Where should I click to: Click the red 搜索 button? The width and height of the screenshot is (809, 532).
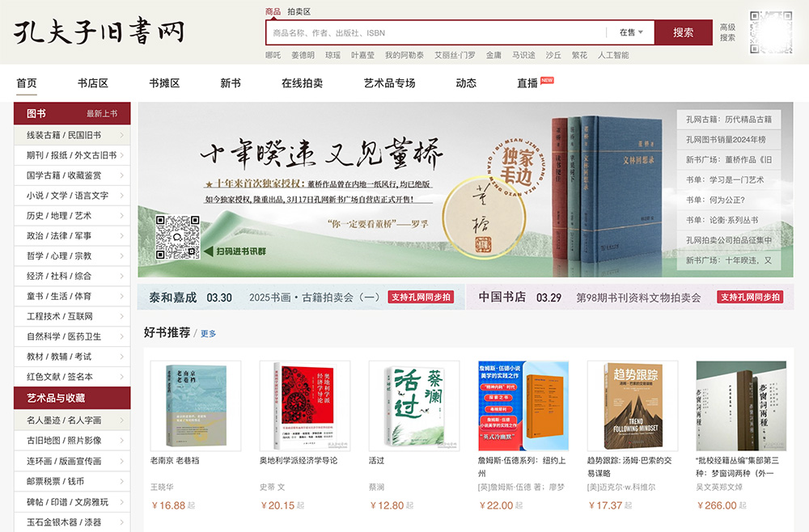coord(683,32)
